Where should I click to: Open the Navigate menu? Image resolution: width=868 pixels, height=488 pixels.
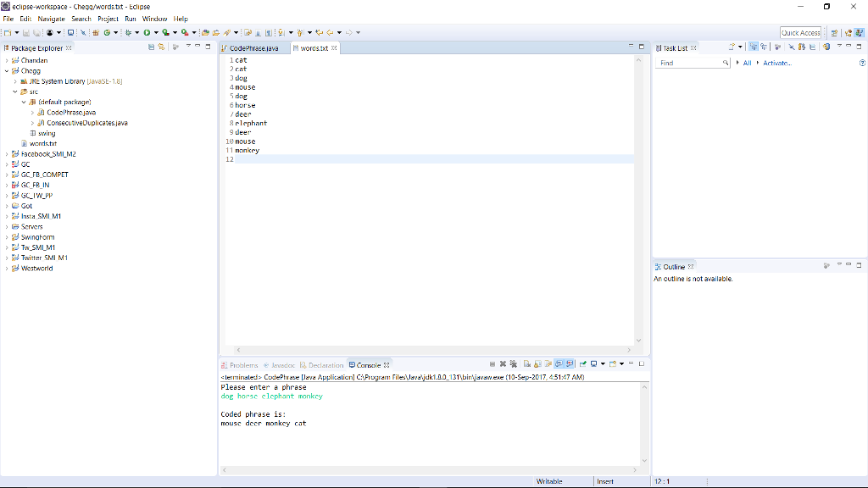(51, 19)
